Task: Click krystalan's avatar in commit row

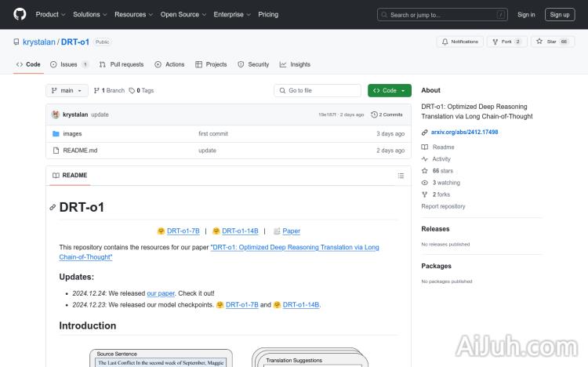Action: [x=56, y=114]
